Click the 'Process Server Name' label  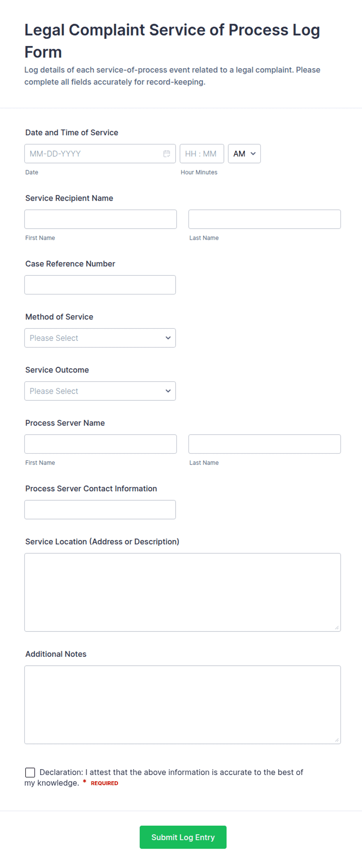tap(65, 423)
